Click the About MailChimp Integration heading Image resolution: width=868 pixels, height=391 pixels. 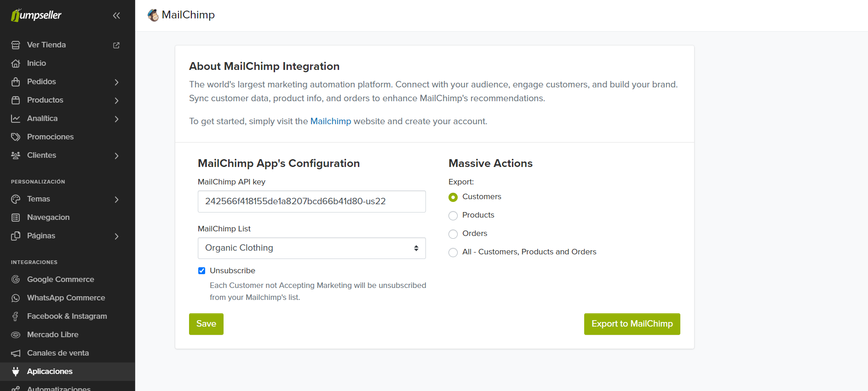[x=264, y=66]
